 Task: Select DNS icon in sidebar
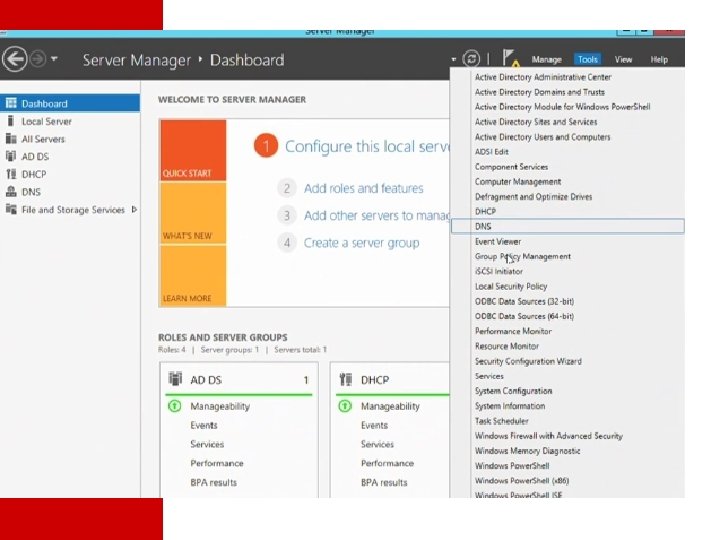(11, 191)
